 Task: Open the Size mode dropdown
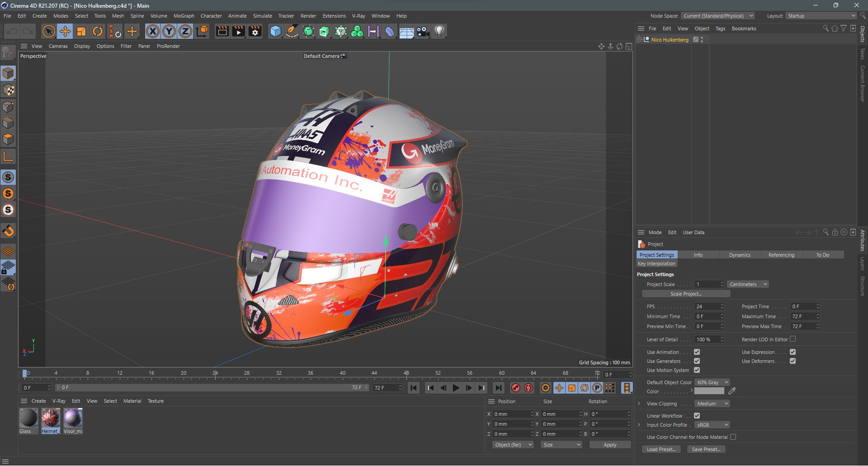[x=561, y=445]
